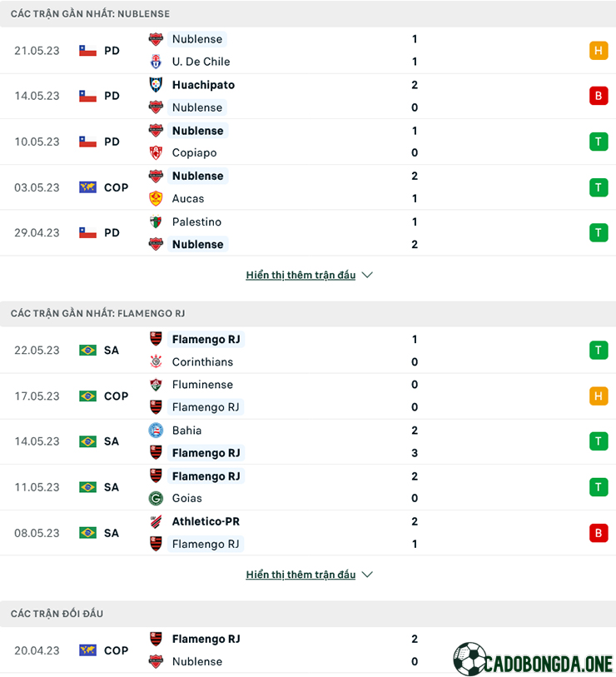Click the Bahia round blue crest

tap(156, 431)
